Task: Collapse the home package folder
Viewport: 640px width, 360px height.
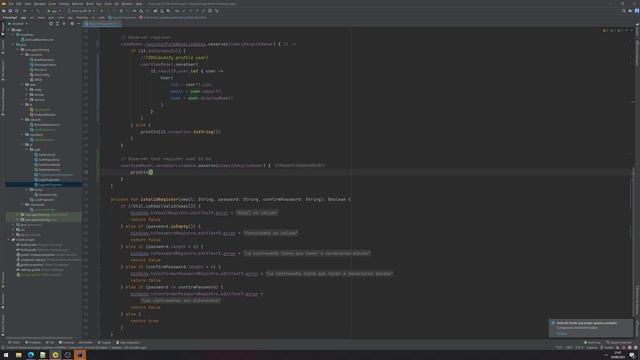Action: pyautogui.click(x=27, y=189)
